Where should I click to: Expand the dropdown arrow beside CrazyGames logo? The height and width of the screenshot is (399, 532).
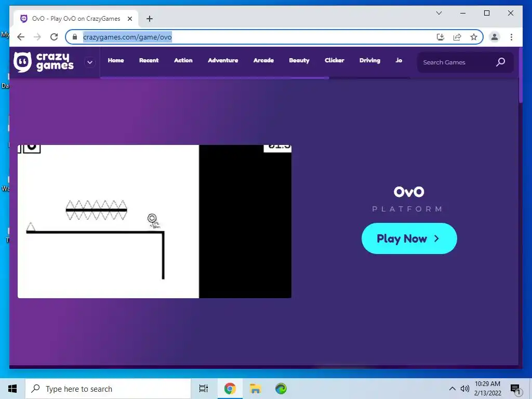pos(90,62)
